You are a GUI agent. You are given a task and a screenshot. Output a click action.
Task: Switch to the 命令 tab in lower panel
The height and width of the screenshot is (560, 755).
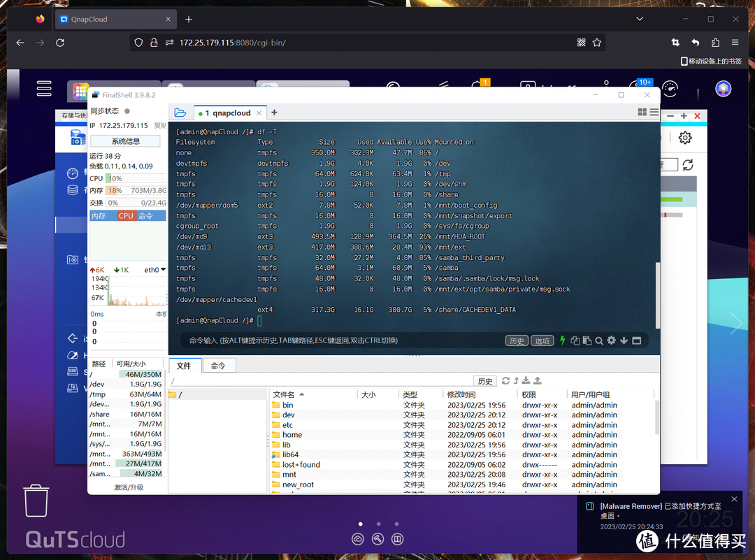click(x=218, y=366)
